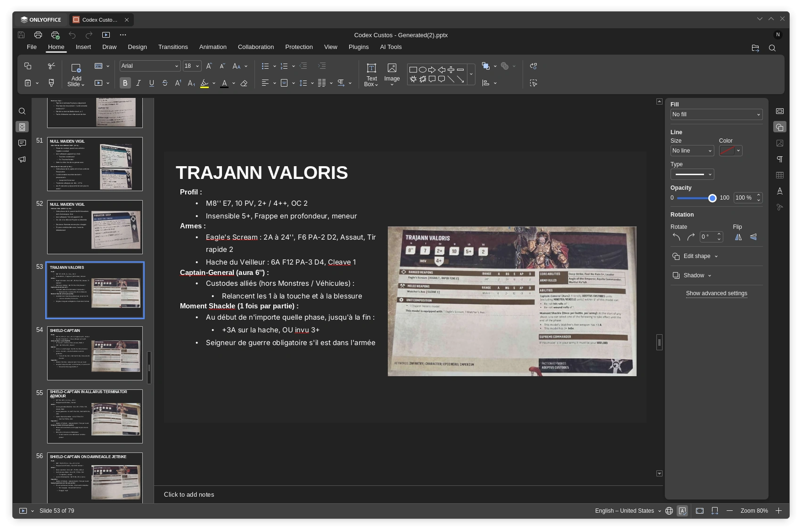The image size is (802, 532).
Task: Select the ellipse shape in shape gallery
Action: (423, 70)
